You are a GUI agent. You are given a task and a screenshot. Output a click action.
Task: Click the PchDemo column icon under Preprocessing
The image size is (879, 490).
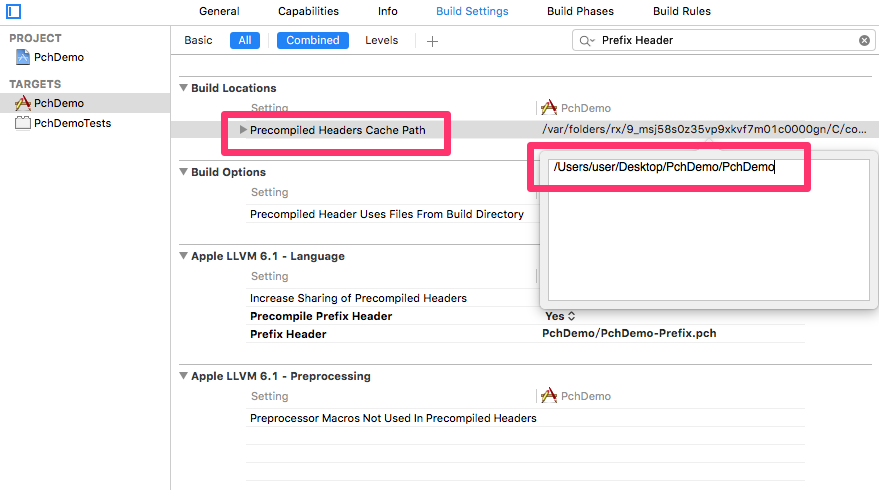549,396
